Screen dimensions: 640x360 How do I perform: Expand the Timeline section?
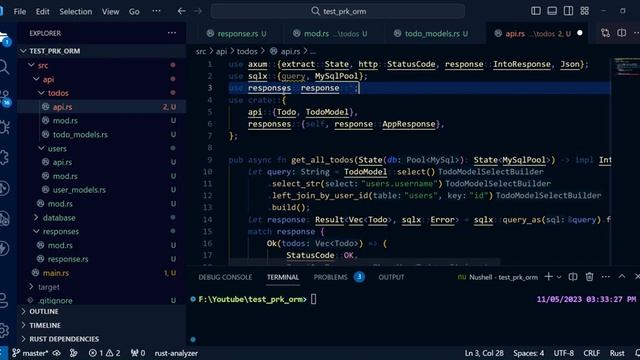pyautogui.click(x=102, y=325)
